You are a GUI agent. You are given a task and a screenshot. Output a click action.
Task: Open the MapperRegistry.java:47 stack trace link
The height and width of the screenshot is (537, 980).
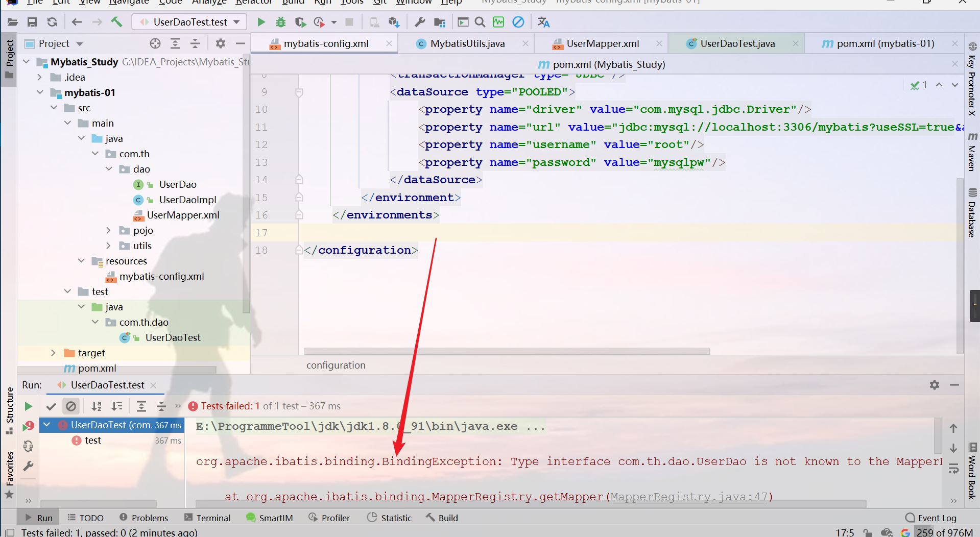pyautogui.click(x=689, y=497)
